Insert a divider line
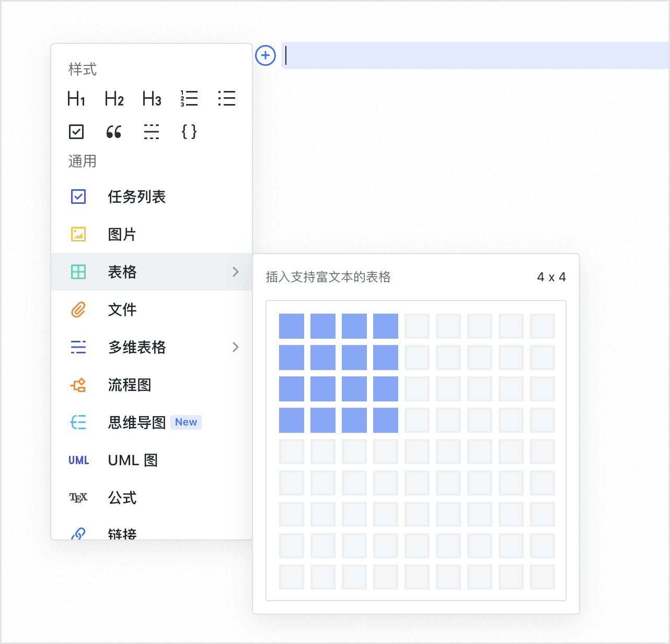The image size is (670, 644). [x=152, y=132]
